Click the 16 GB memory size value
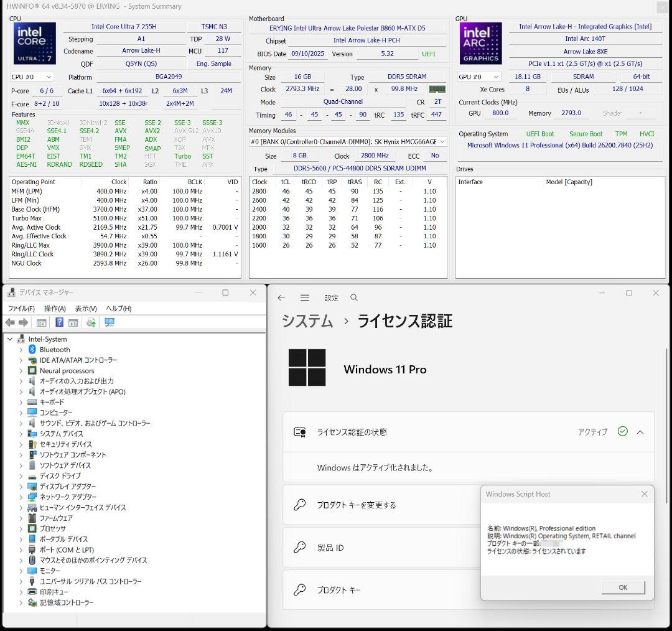The width and height of the screenshot is (672, 631). click(302, 77)
